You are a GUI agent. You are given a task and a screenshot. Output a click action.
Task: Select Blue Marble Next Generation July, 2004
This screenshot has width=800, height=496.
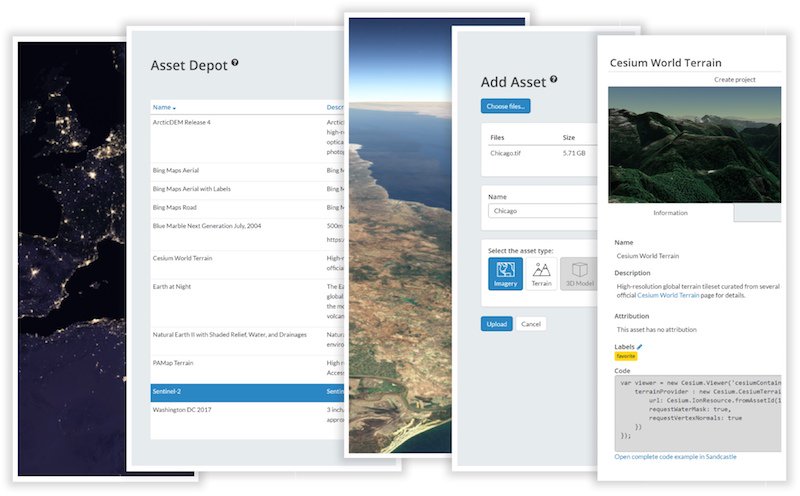click(247, 234)
